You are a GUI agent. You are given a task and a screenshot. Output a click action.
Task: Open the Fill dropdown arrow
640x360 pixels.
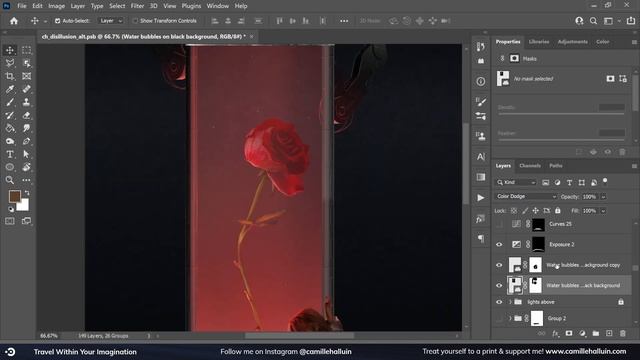point(603,211)
